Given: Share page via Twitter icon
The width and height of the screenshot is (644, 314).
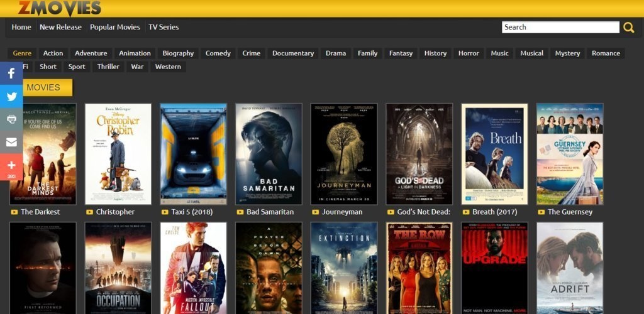Looking at the screenshot, I should (x=11, y=96).
